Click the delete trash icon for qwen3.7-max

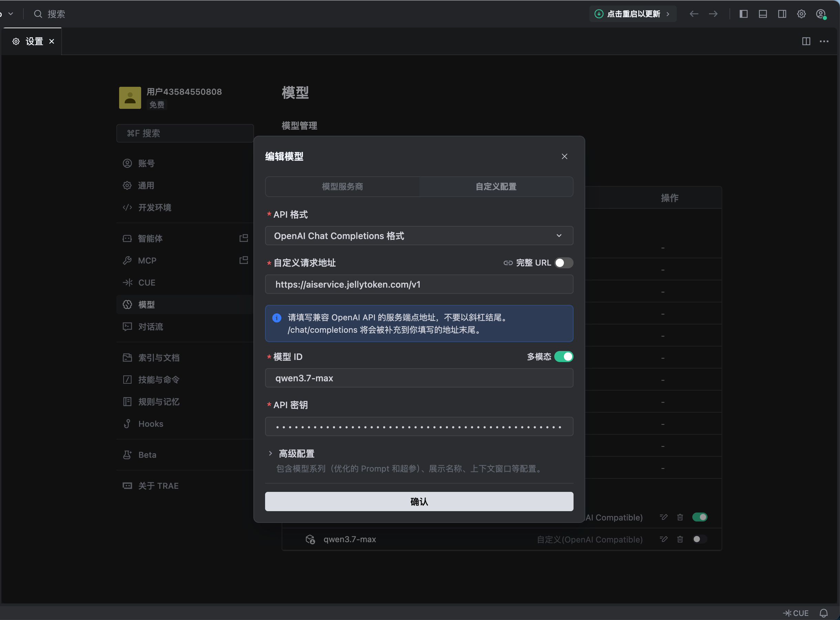pyautogui.click(x=680, y=539)
